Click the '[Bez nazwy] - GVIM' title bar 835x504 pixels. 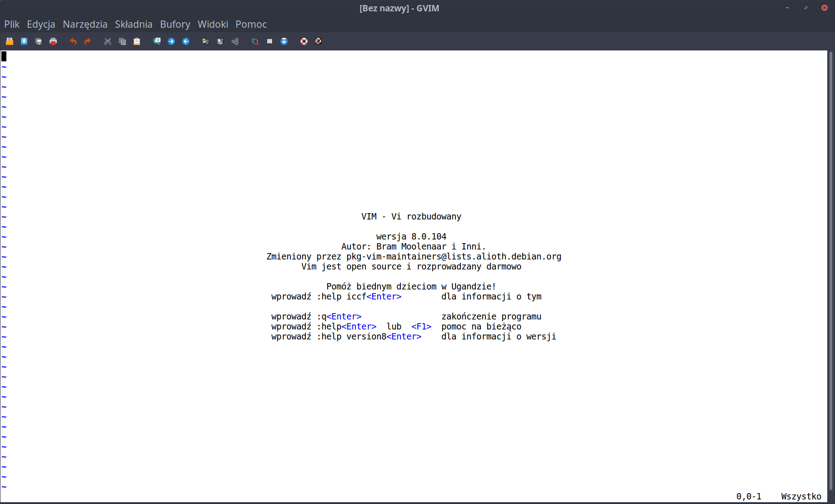399,8
